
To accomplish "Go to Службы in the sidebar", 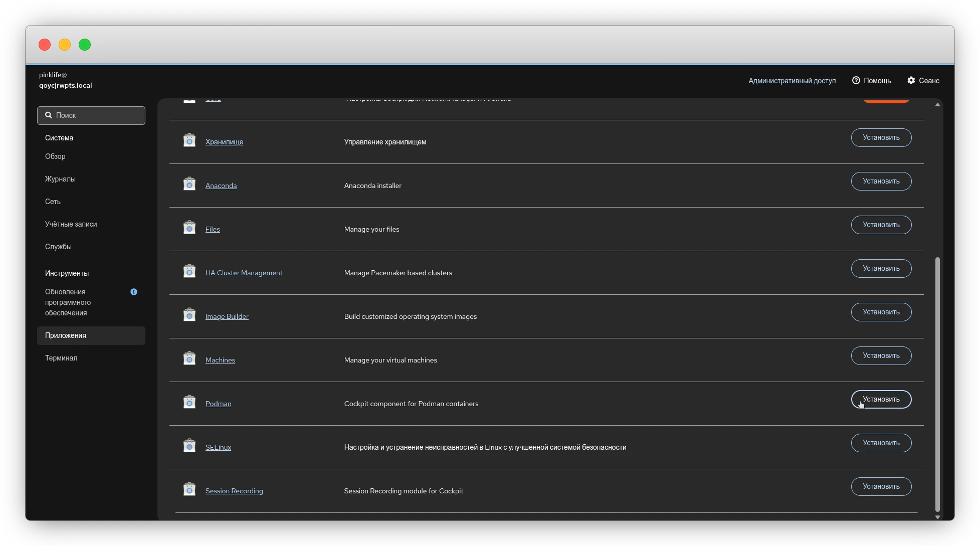I will [58, 247].
